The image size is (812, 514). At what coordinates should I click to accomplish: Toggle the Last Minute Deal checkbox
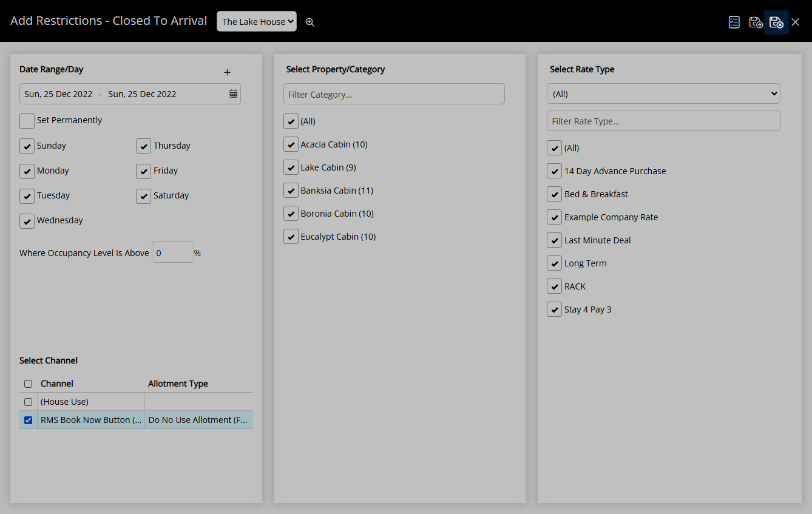pyautogui.click(x=554, y=240)
